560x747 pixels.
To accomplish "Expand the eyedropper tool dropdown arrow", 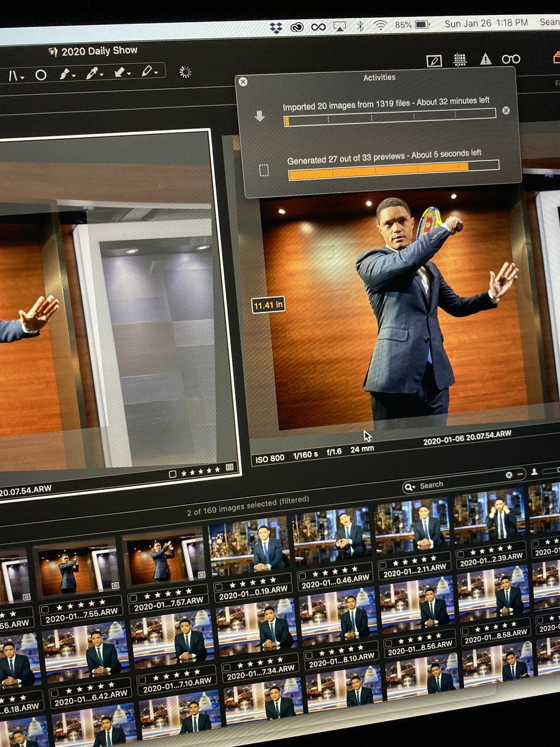I will (101, 75).
